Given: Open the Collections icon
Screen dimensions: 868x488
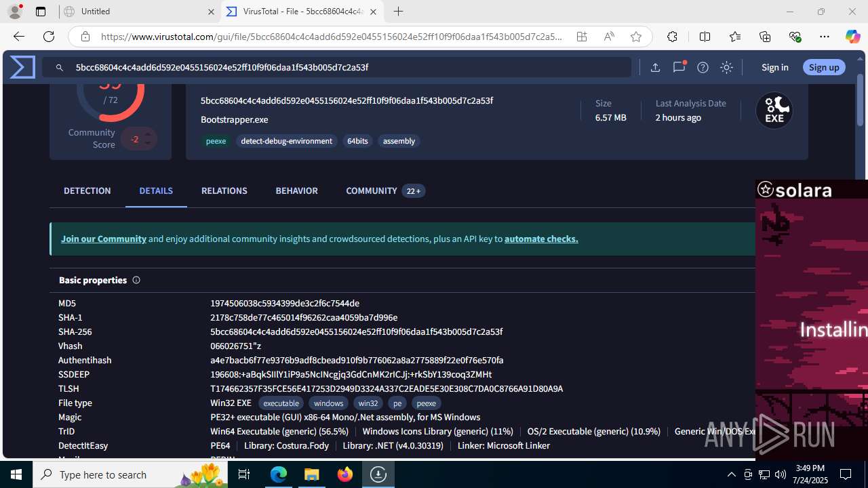Looking at the screenshot, I should pyautogui.click(x=765, y=37).
